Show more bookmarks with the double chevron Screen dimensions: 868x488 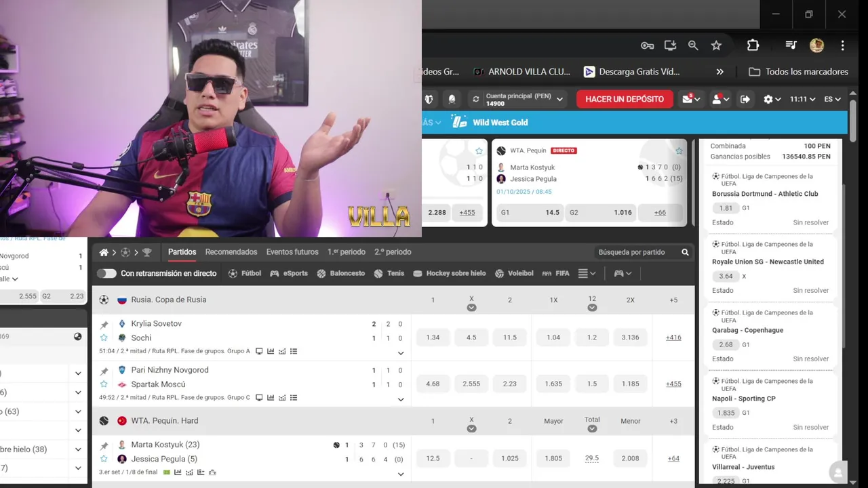click(x=719, y=72)
